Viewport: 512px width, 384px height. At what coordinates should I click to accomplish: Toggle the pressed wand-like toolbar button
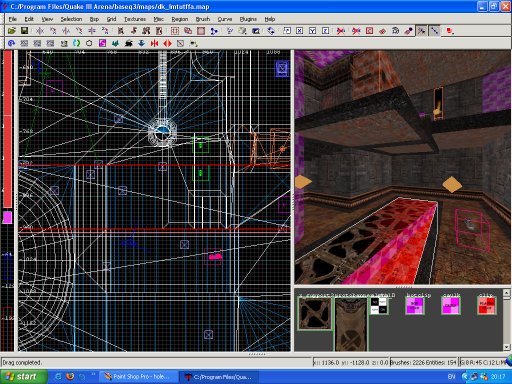coord(422,31)
